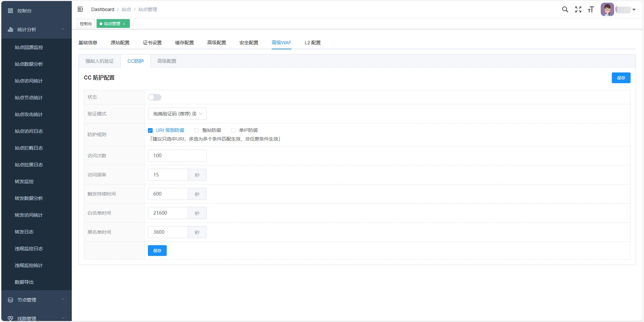The image size is (644, 322).
Task: Click the 访问次数 input field
Action: point(177,156)
